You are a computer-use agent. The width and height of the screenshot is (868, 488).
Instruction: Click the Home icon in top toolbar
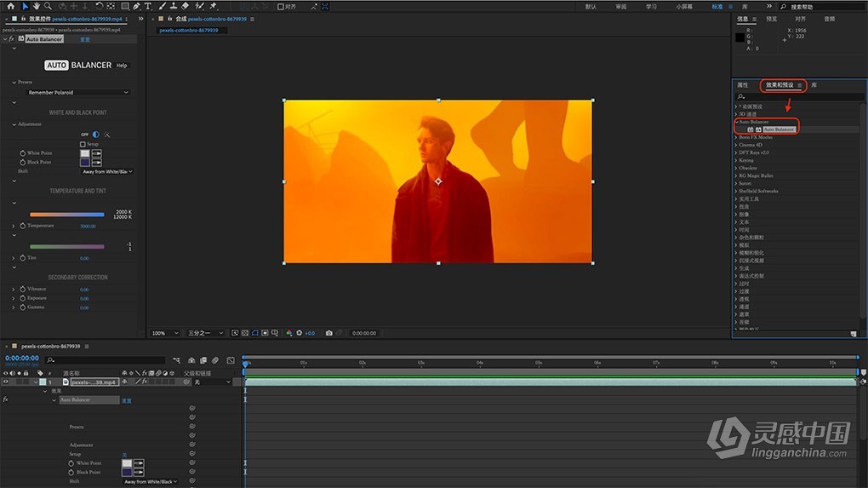10,6
